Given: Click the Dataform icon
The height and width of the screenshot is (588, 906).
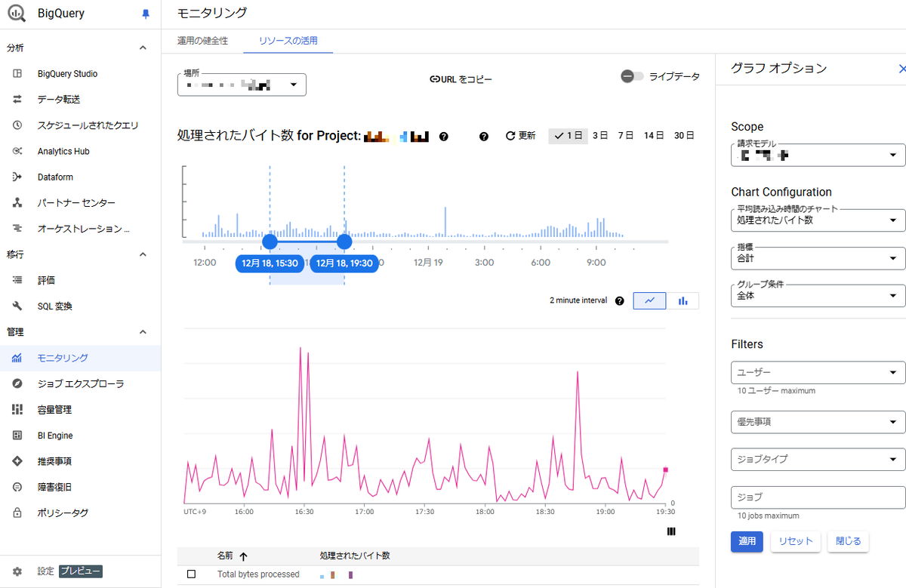Looking at the screenshot, I should point(17,177).
